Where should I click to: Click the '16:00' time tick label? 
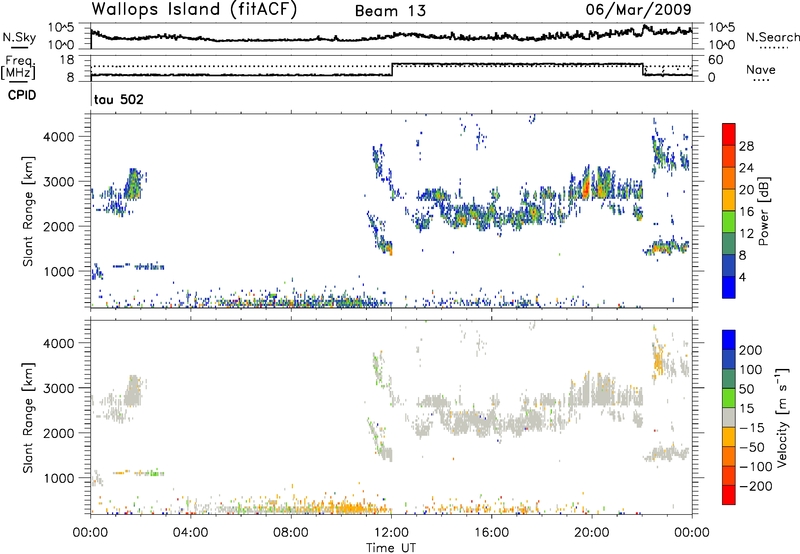491,533
